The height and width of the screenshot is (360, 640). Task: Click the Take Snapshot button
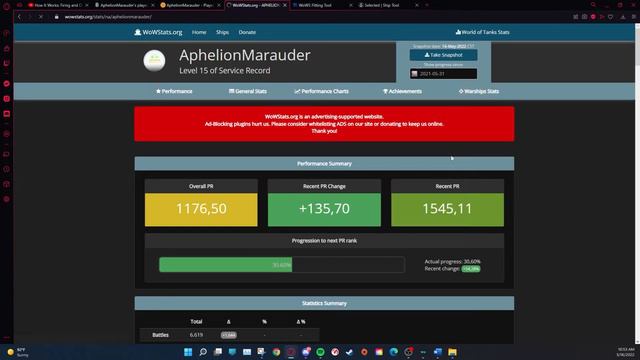[x=444, y=55]
